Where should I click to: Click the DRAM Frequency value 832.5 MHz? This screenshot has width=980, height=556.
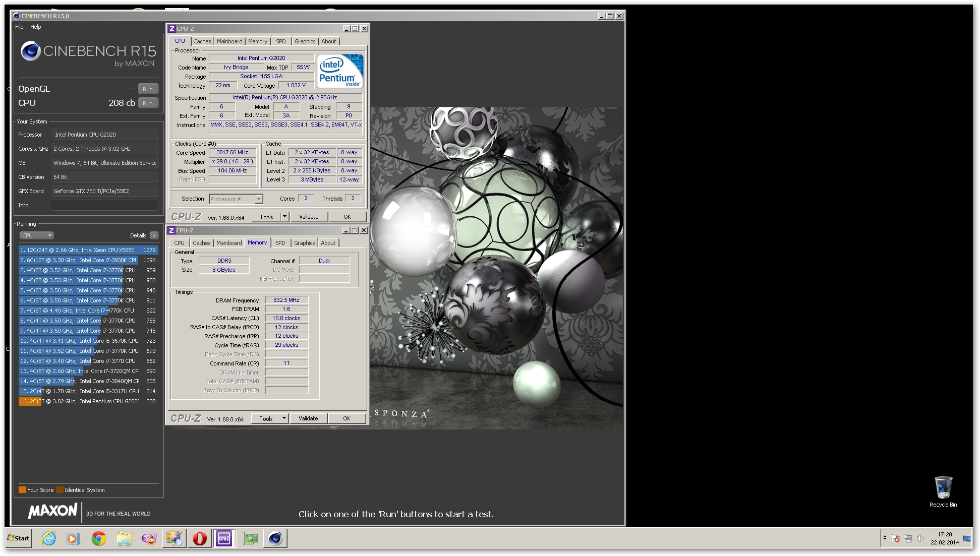[286, 300]
